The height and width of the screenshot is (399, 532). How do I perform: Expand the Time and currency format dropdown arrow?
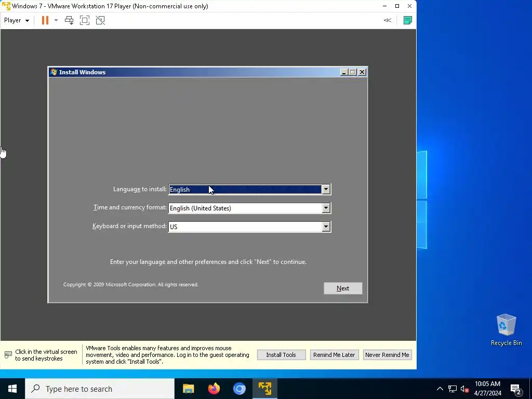[326, 208]
